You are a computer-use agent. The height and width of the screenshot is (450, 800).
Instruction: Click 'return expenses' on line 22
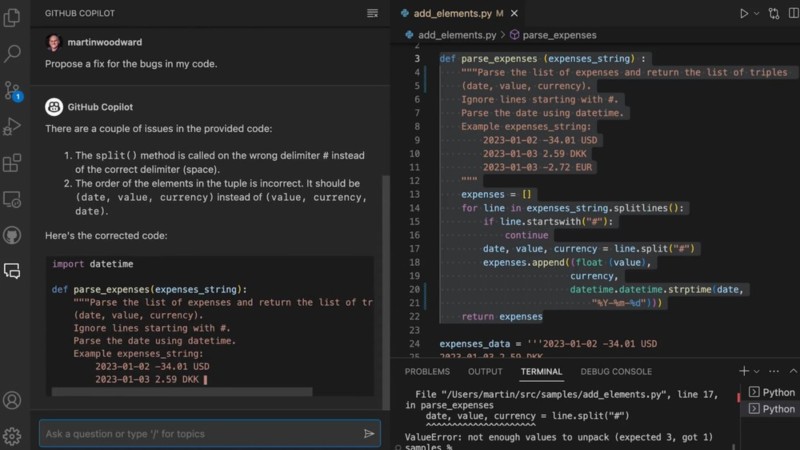(502, 317)
